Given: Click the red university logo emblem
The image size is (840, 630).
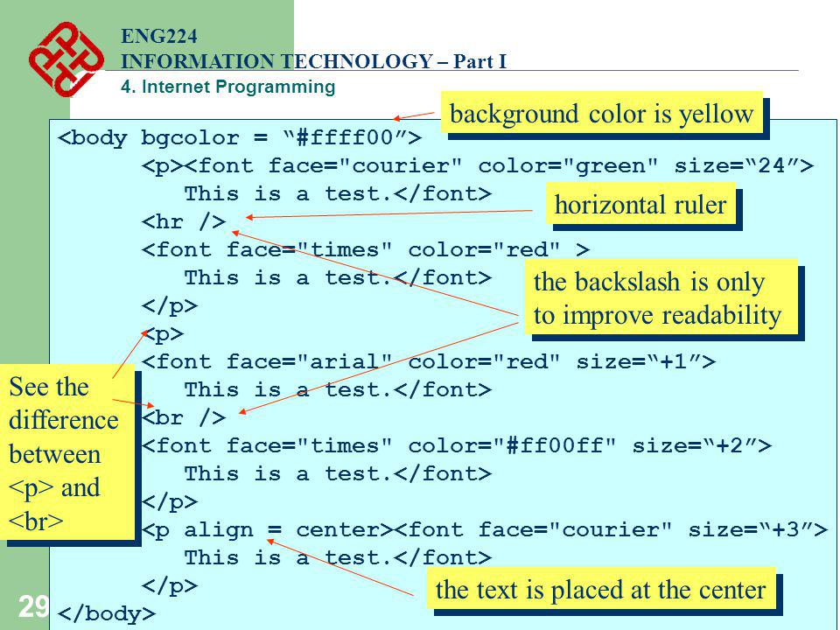Looking at the screenshot, I should (x=66, y=59).
